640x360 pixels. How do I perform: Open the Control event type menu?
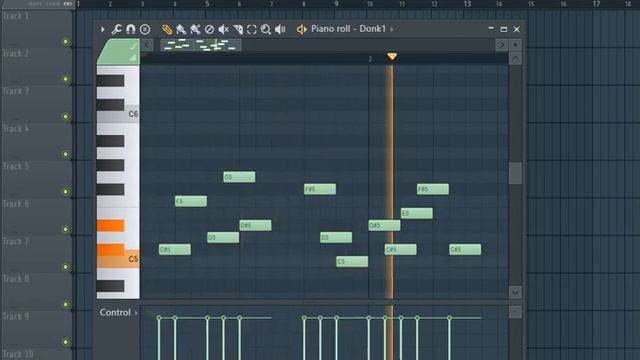point(118,312)
